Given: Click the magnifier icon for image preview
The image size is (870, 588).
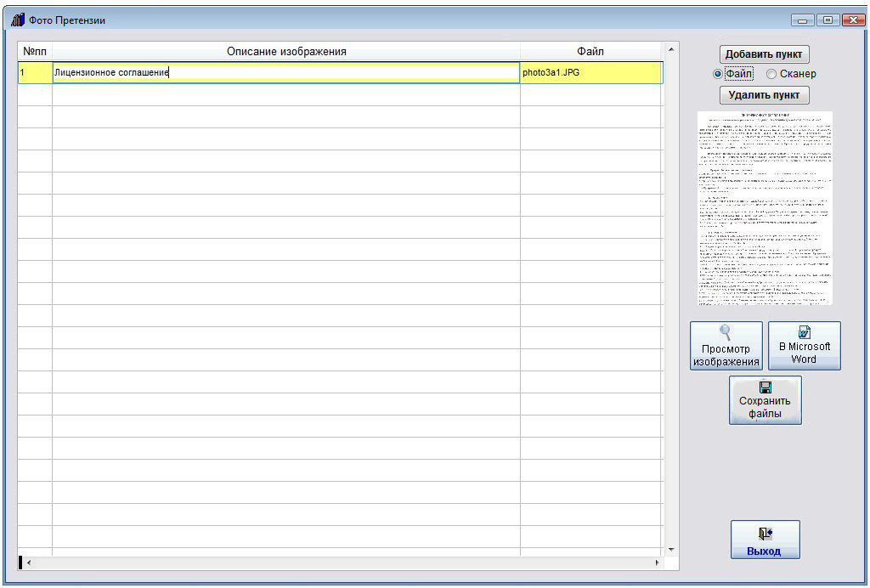Looking at the screenshot, I should (726, 332).
